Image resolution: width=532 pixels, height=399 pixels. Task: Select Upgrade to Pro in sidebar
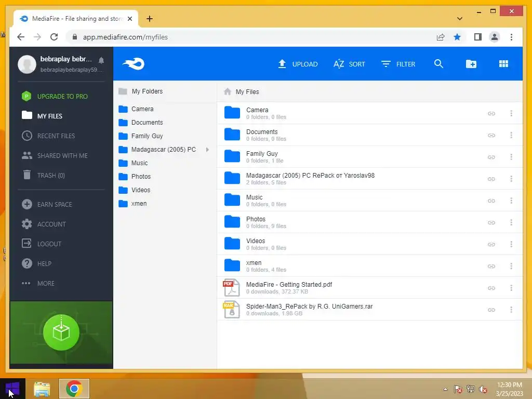pyautogui.click(x=55, y=96)
